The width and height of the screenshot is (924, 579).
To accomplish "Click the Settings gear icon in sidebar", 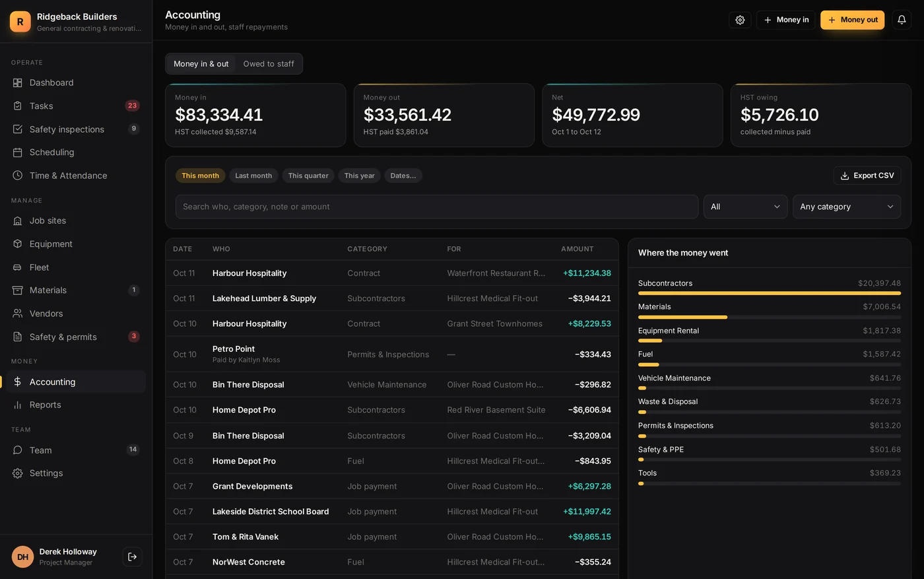I will [x=18, y=473].
